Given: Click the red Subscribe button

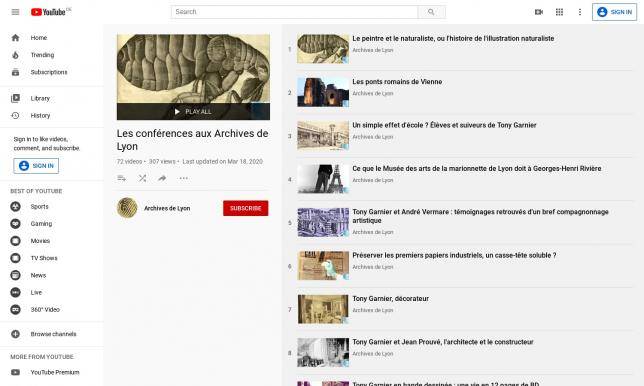Looking at the screenshot, I should point(246,208).
